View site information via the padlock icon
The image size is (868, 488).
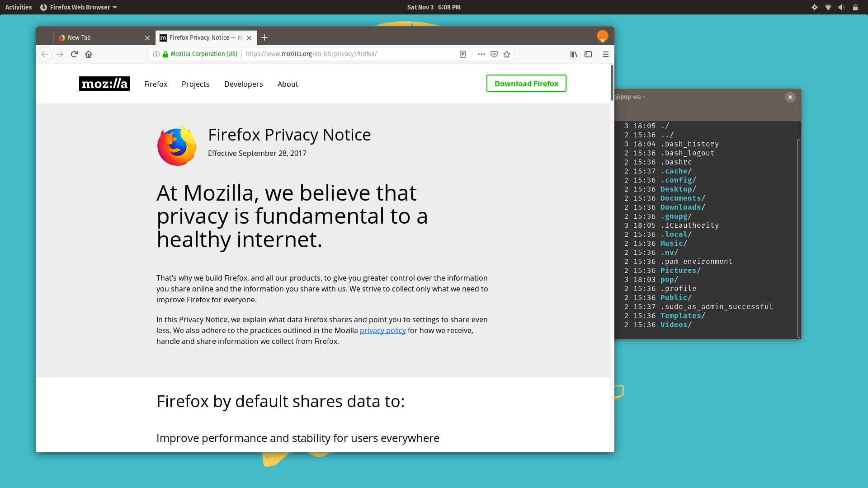[x=165, y=54]
